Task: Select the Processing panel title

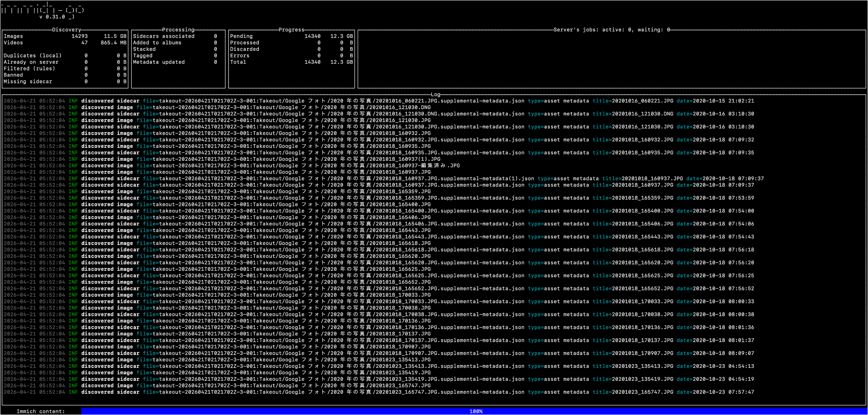Action: (178, 30)
